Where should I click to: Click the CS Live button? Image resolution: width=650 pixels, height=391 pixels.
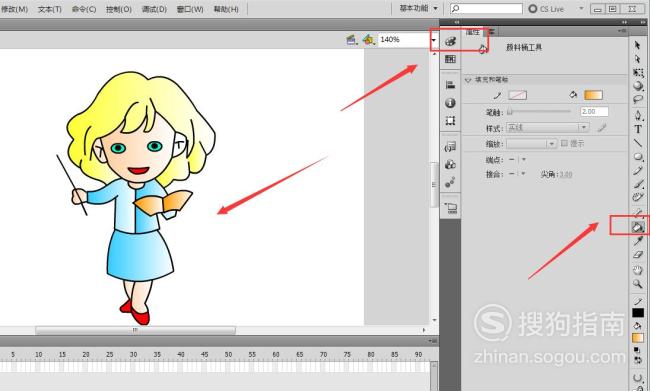tap(546, 9)
